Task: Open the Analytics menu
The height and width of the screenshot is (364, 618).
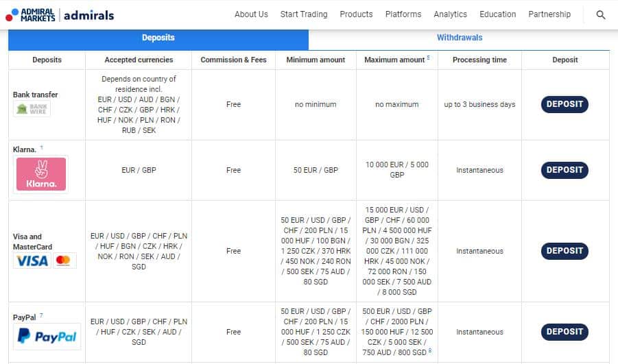Action: pos(450,14)
